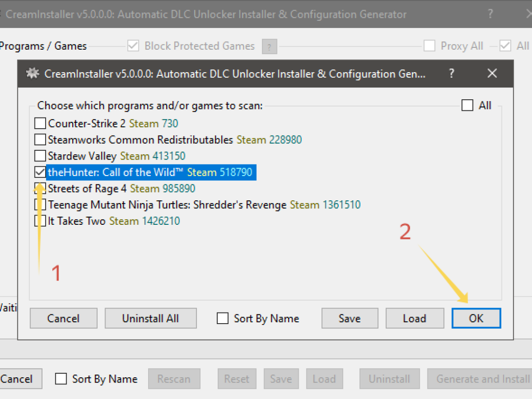The width and height of the screenshot is (532, 399).
Task: Check the All checkbox in the scan dialog
Action: (467, 105)
